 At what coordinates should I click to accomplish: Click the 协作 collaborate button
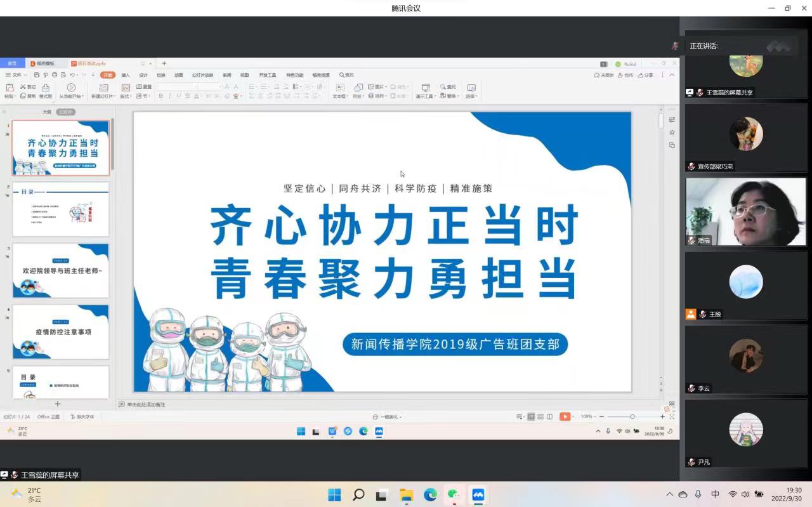(x=625, y=75)
